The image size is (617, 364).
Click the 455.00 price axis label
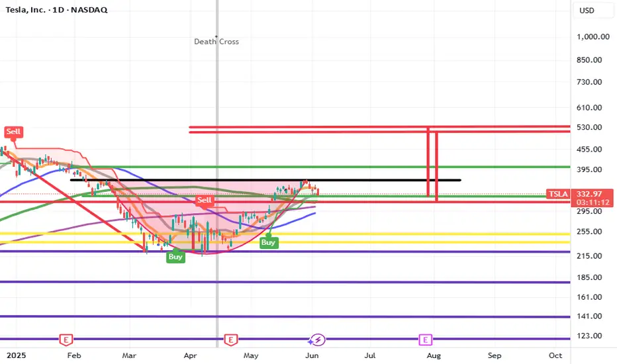pyautogui.click(x=589, y=149)
